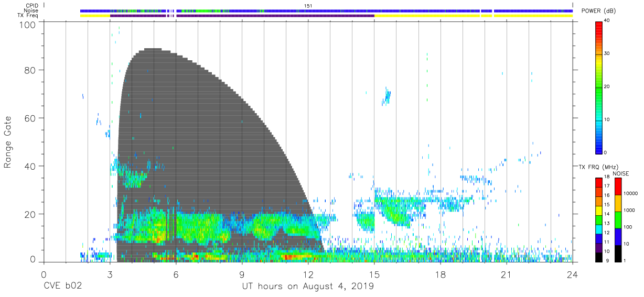Click the purple section of TX Freq strip

[242, 16]
